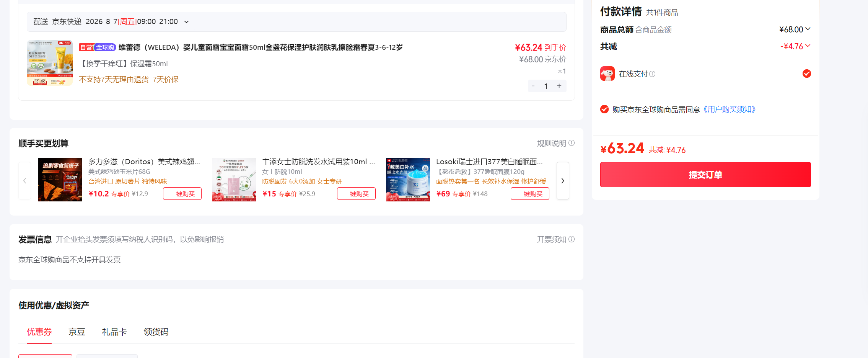Toggle the 京东全球购 agreement checkbox
The width and height of the screenshot is (868, 358).
[x=604, y=110]
